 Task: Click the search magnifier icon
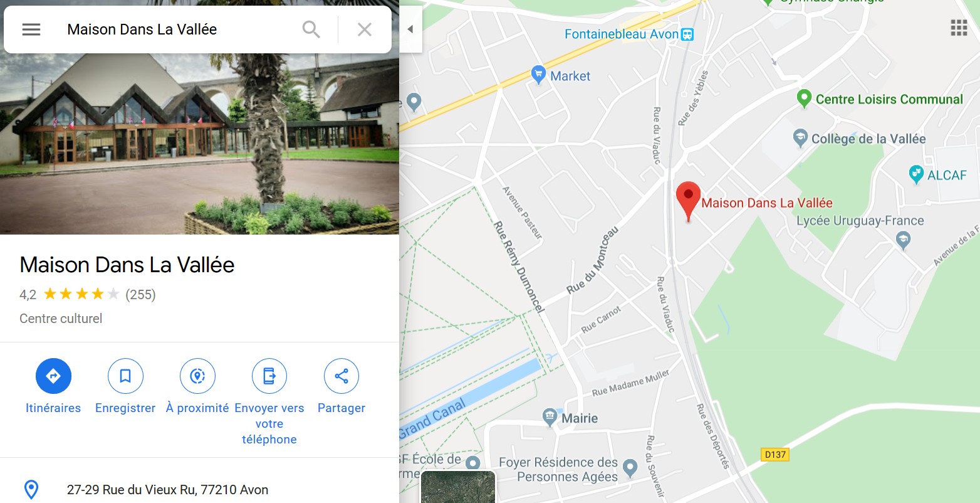pos(311,29)
